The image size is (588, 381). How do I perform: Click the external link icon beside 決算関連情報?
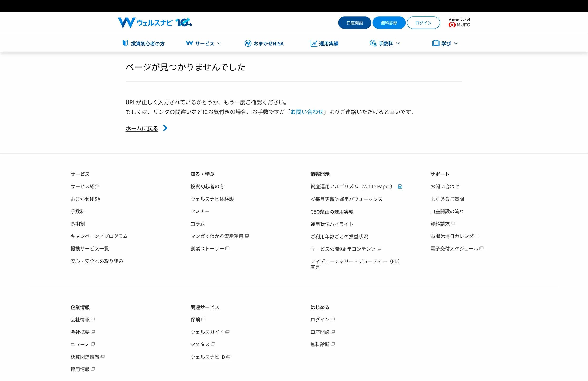click(103, 357)
